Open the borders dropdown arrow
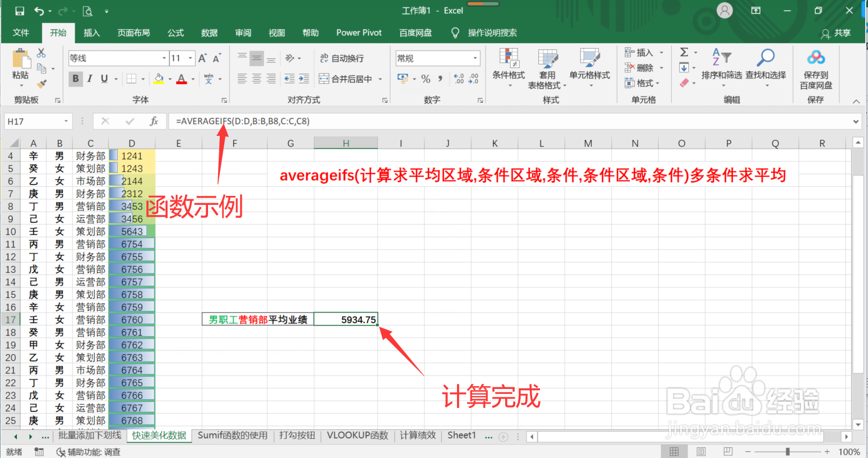 pyautogui.click(x=143, y=79)
